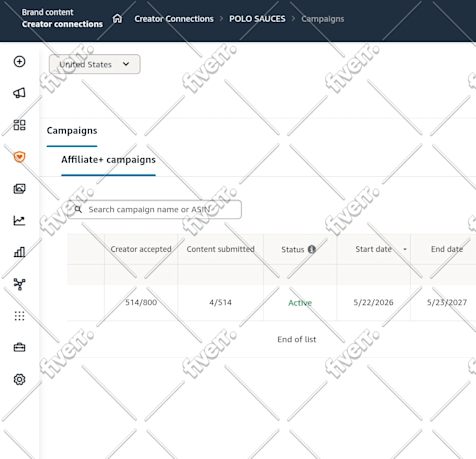This screenshot has height=459, width=476.
Task: Click the 5/22/2026 start date cell
Action: [x=373, y=302]
